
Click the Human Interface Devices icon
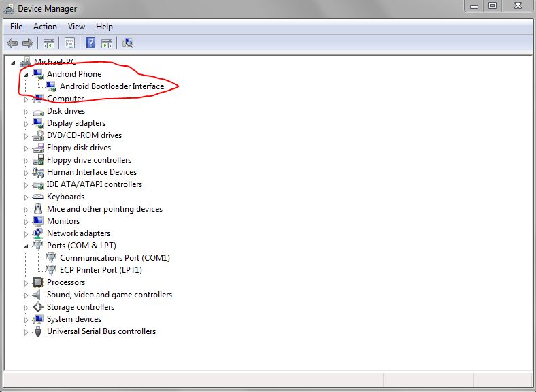37,171
